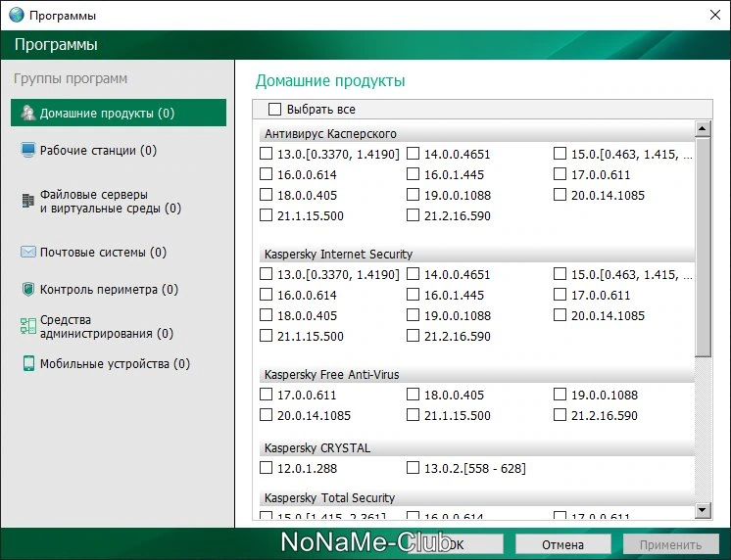Check 16.0.0.614 under Антивирус Касперского

(x=266, y=174)
